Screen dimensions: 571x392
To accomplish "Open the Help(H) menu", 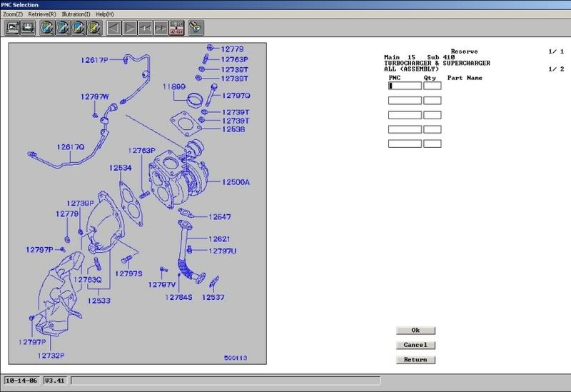I will click(x=105, y=14).
